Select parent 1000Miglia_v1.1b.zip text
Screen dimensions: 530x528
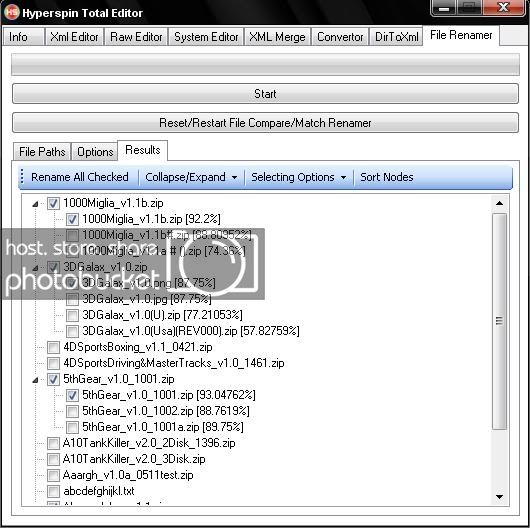(113, 203)
